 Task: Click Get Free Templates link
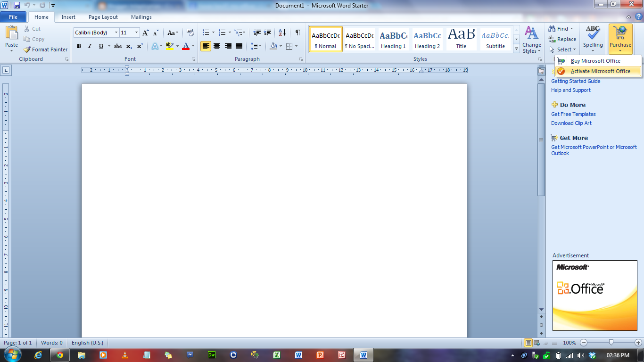[x=573, y=114]
